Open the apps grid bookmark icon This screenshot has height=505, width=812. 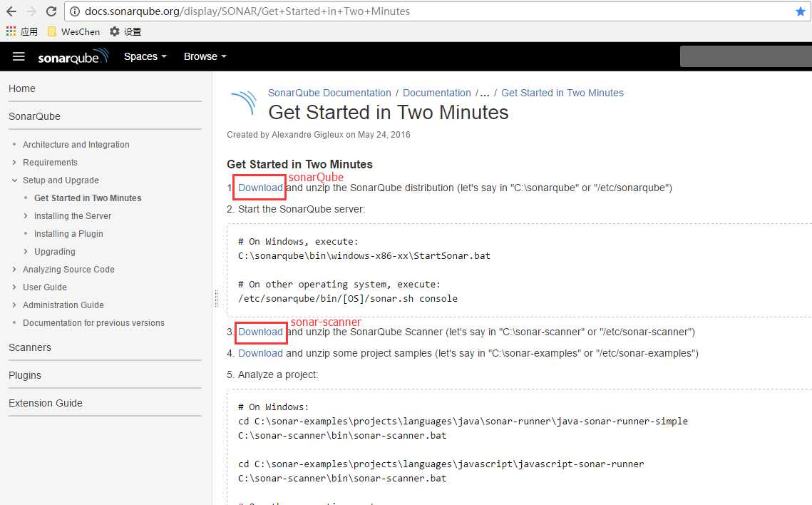[11, 31]
